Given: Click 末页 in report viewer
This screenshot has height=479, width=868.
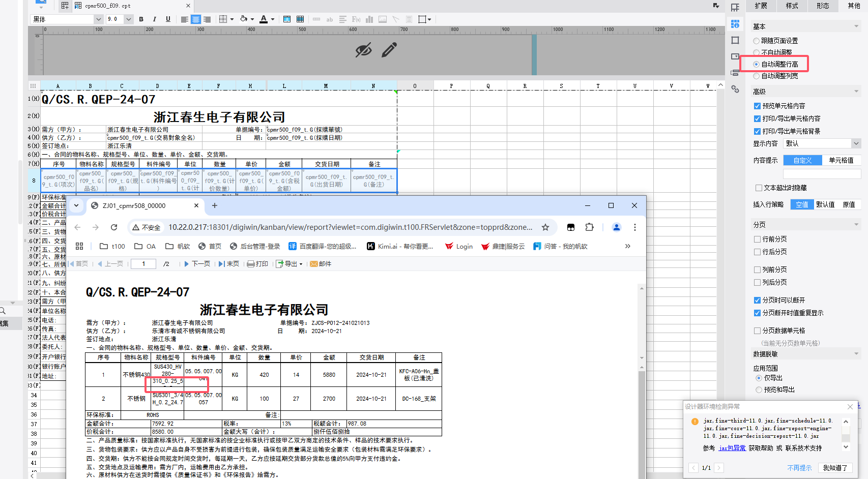Looking at the screenshot, I should coord(229,264).
